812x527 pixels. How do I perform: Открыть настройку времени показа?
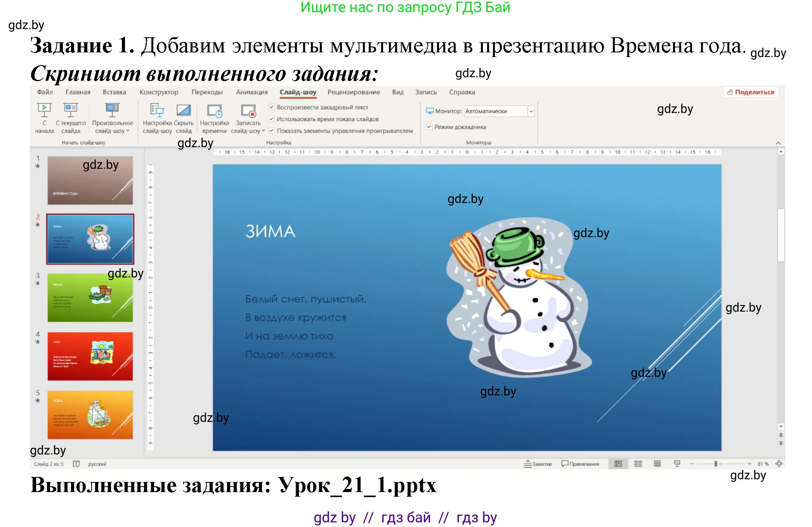(214, 116)
